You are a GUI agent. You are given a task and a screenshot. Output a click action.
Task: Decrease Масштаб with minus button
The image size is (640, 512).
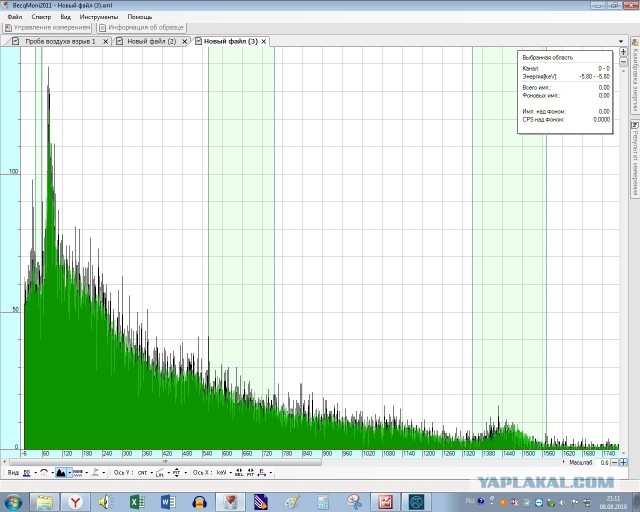[x=615, y=463]
